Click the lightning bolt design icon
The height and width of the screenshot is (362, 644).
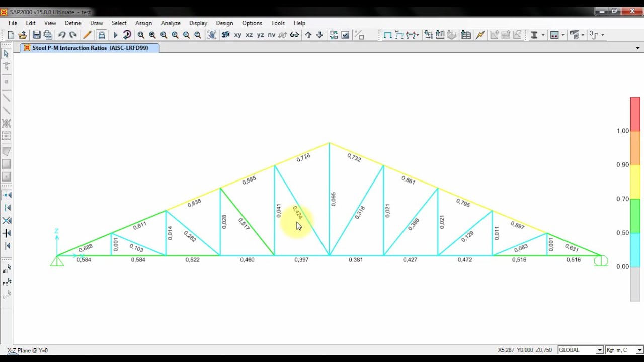(x=480, y=35)
